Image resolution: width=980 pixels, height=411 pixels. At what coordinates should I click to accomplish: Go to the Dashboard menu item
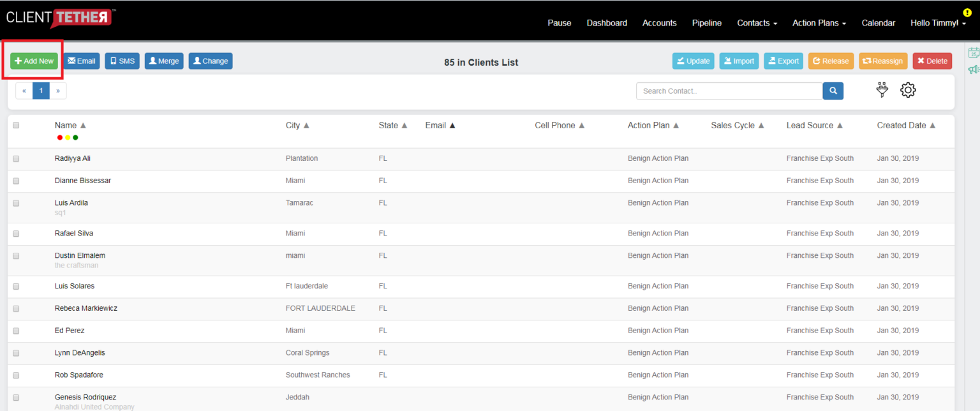click(x=606, y=23)
